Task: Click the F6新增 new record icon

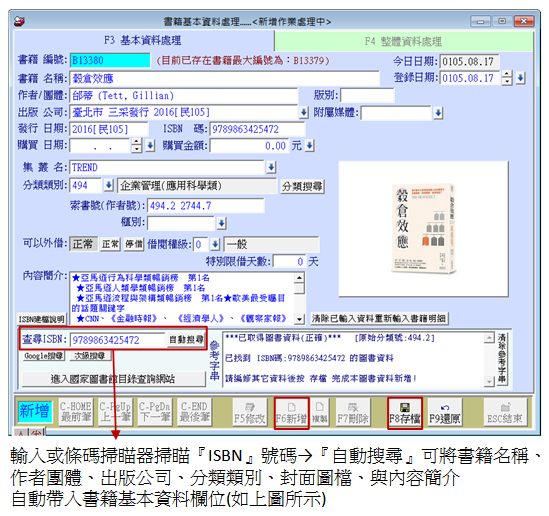Action: click(x=291, y=413)
